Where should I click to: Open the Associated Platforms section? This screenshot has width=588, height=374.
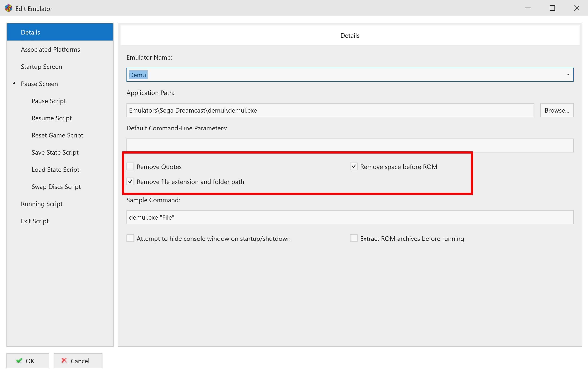click(60, 49)
